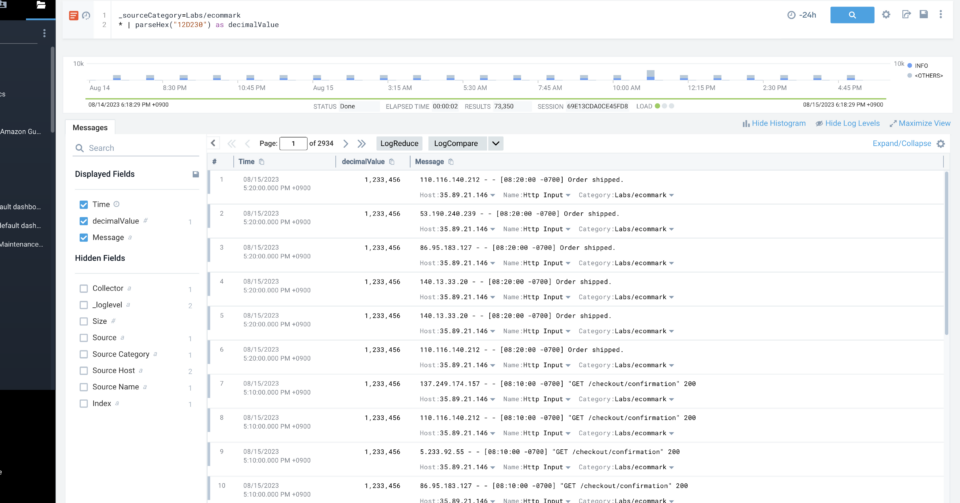The width and height of the screenshot is (960, 503).
Task: Click the folder icon in the sidebar
Action: tap(41, 5)
